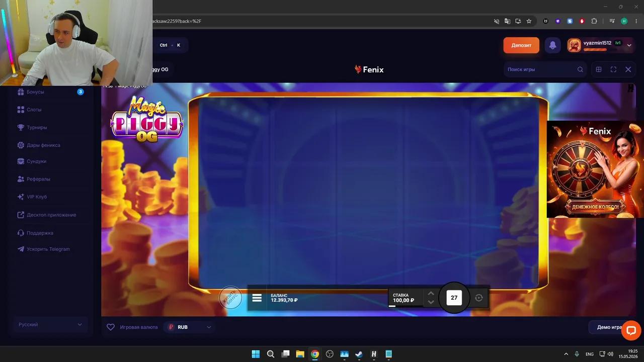Screen dimensions: 644x362
Task: Click the Ctrl K shortcut button
Action: 170,45
